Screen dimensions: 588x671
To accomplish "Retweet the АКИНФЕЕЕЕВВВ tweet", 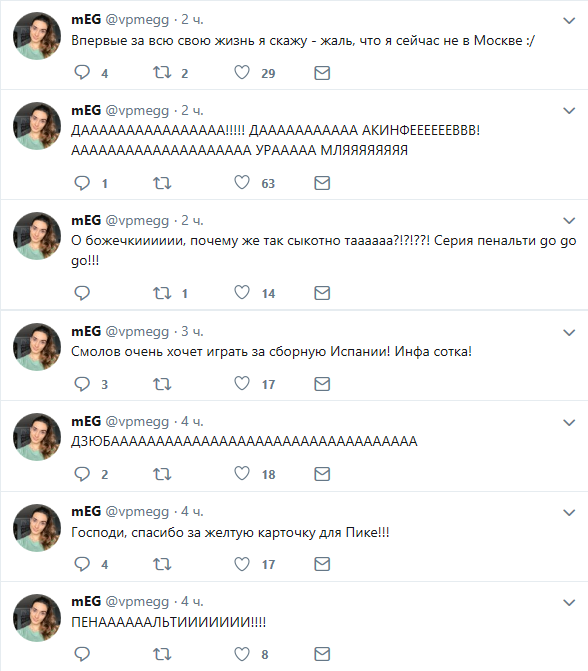I will (x=162, y=183).
